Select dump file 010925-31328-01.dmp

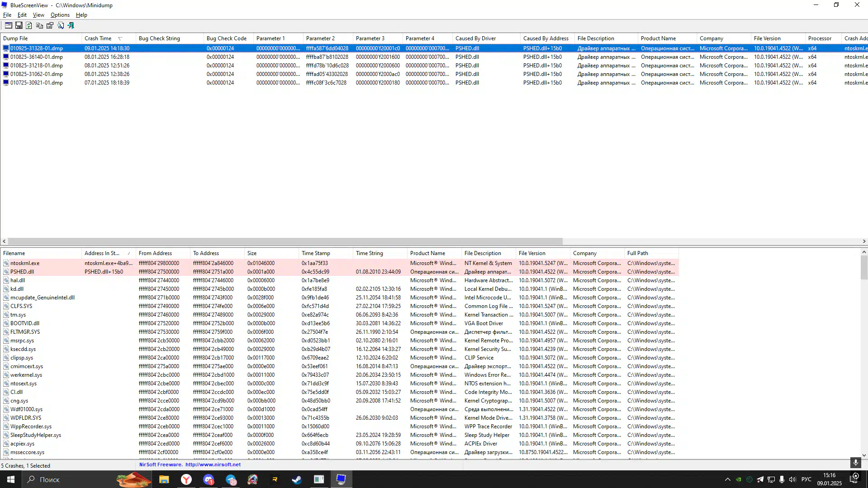pyautogui.click(x=37, y=48)
